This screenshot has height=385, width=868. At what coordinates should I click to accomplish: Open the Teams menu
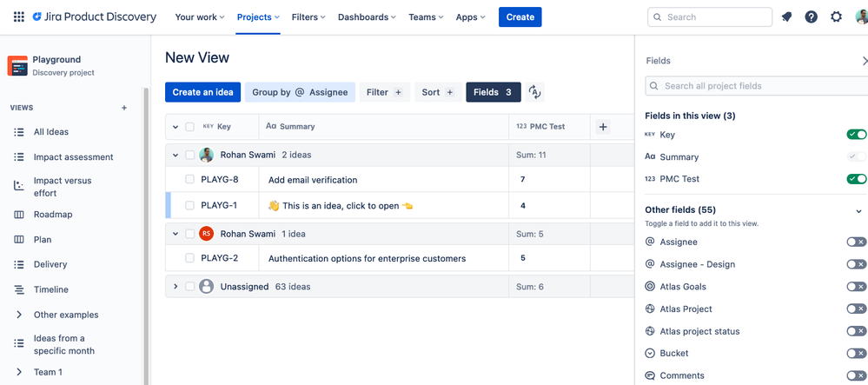pos(427,17)
